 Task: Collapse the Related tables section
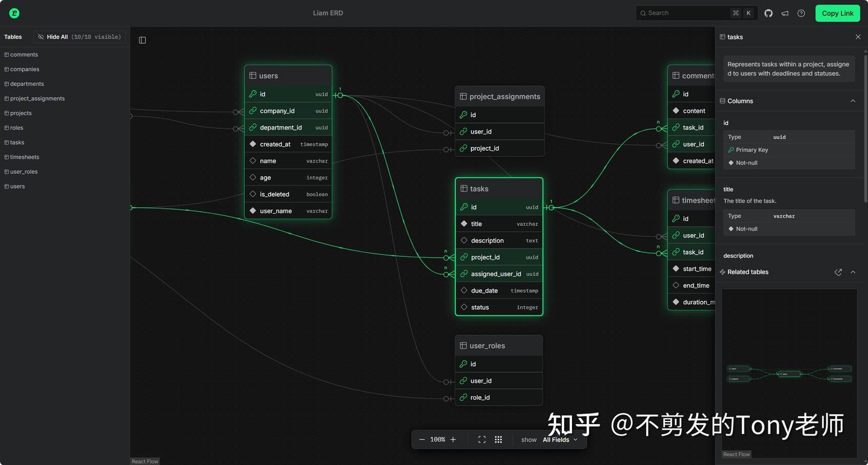tap(853, 272)
